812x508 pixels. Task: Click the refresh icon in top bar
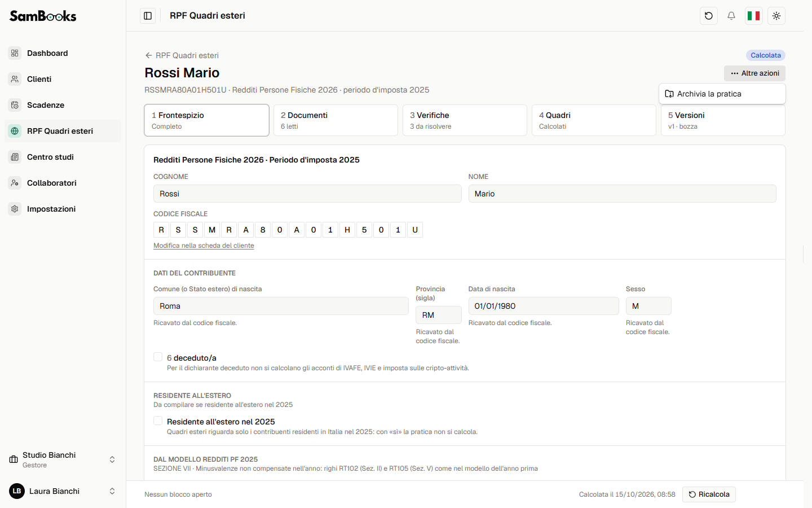pos(709,16)
